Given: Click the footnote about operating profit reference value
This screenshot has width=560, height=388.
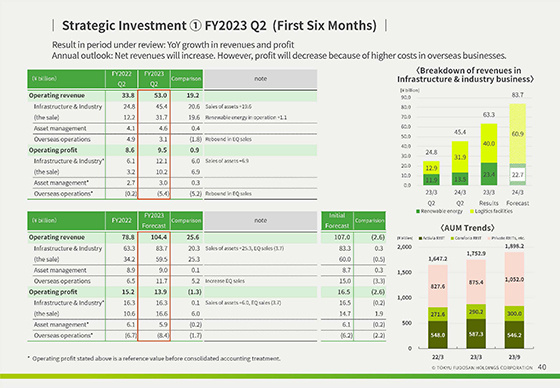Looking at the screenshot, I should pos(154,358).
